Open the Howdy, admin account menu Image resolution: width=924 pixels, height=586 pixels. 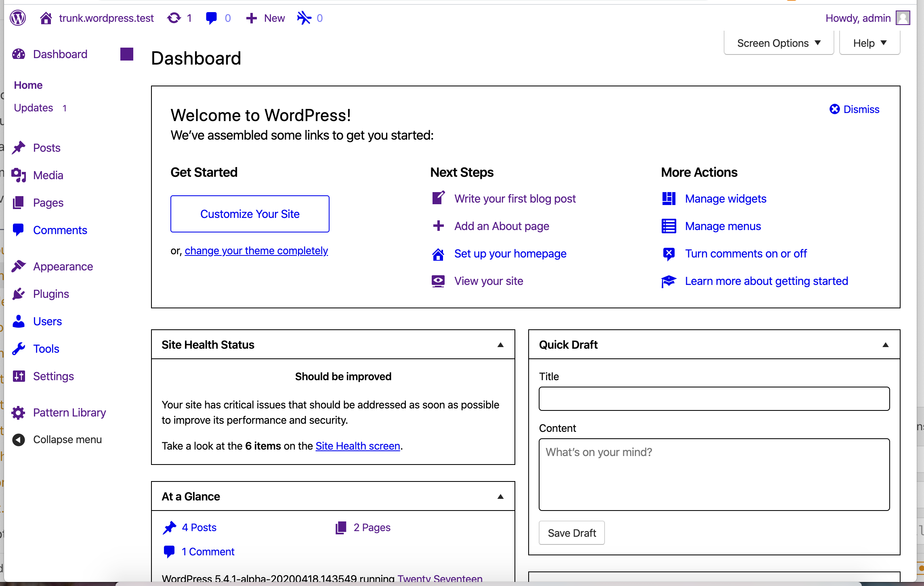[x=867, y=18]
